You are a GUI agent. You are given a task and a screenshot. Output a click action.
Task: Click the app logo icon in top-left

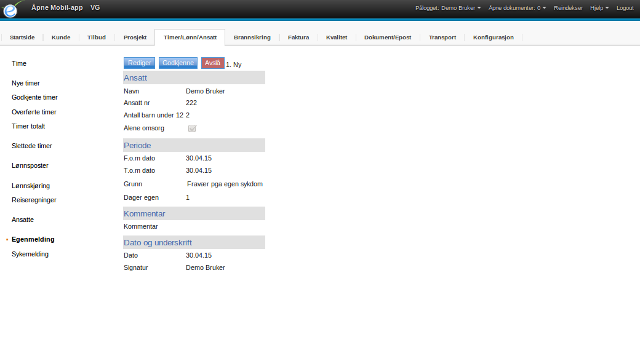click(x=12, y=9)
